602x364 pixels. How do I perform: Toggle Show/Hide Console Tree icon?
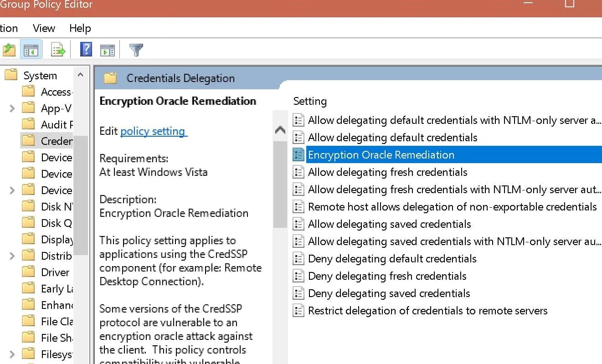[x=31, y=50]
